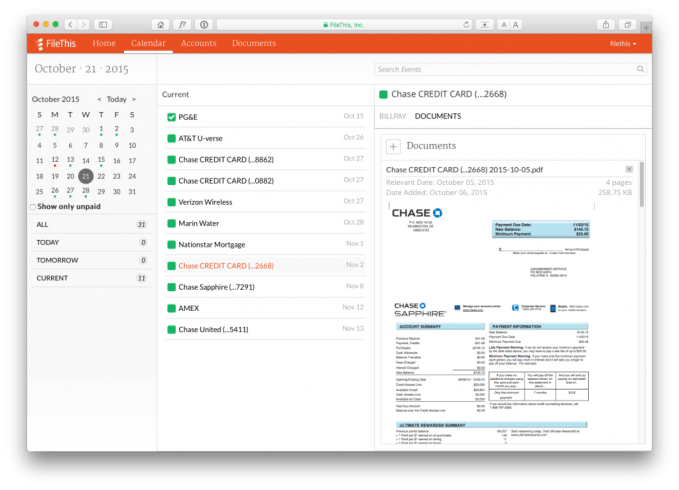
Task: Click the small A text size button
Action: (504, 25)
